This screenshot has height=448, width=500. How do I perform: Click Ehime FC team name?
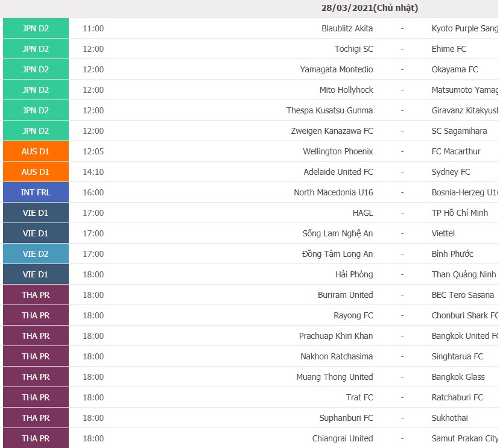(x=449, y=49)
